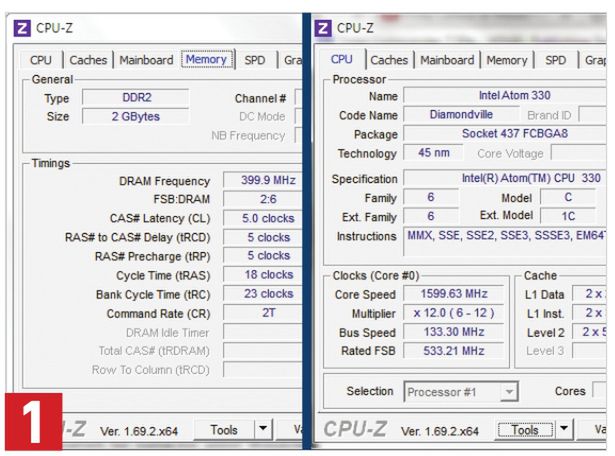615x456 pixels.
Task: Click the MMX, SSE instructions field
Action: coord(505,242)
